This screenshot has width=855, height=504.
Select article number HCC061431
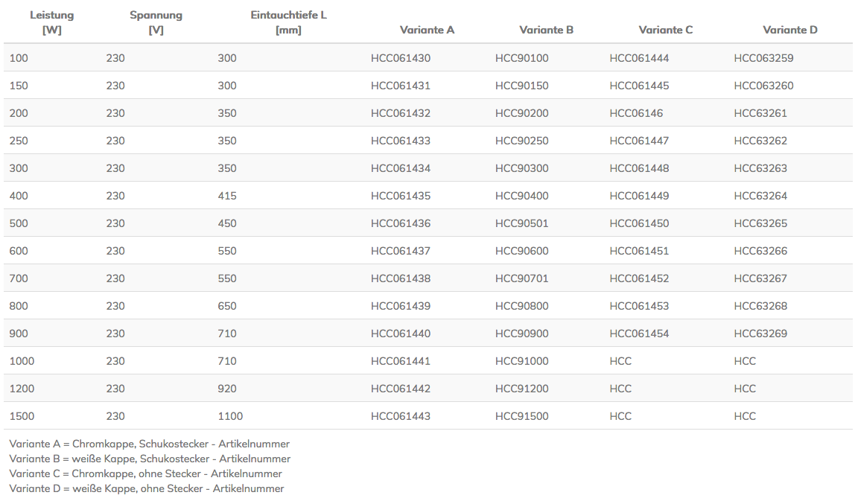tap(401, 86)
